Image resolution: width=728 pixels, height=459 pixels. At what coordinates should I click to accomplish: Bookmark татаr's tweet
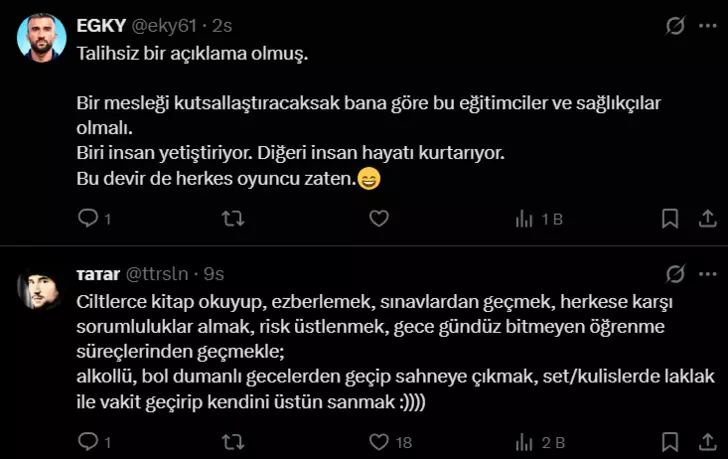(x=669, y=440)
